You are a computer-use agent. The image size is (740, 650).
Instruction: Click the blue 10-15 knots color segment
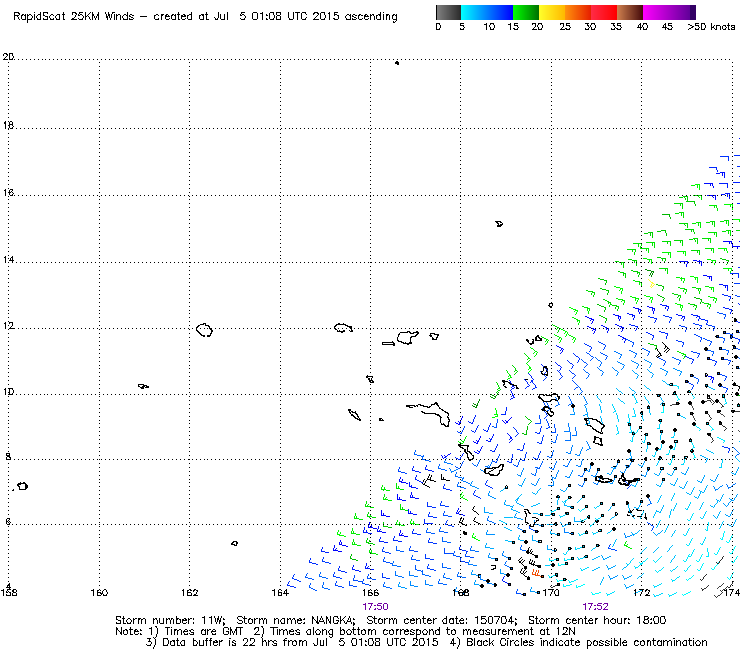[x=499, y=12]
